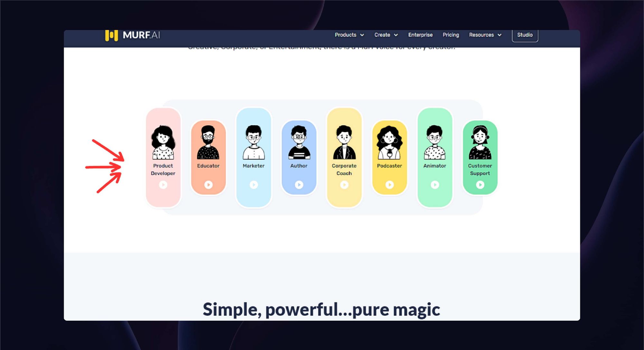Click the Pricing menu item
The width and height of the screenshot is (644, 350).
pyautogui.click(x=451, y=34)
